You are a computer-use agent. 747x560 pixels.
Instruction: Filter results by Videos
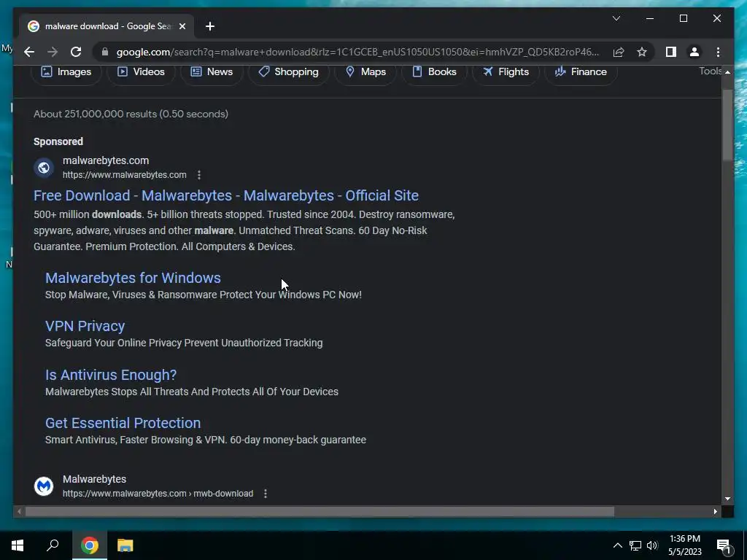(141, 72)
